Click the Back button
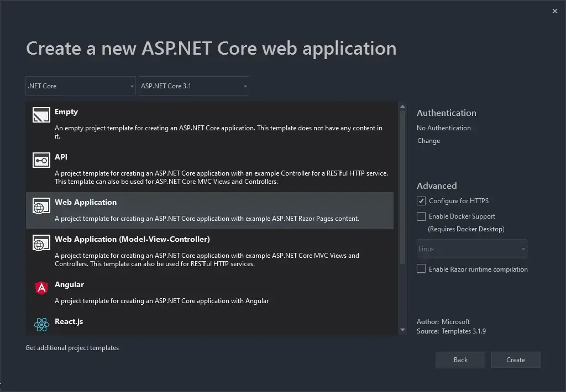566x392 pixels. [460, 359]
